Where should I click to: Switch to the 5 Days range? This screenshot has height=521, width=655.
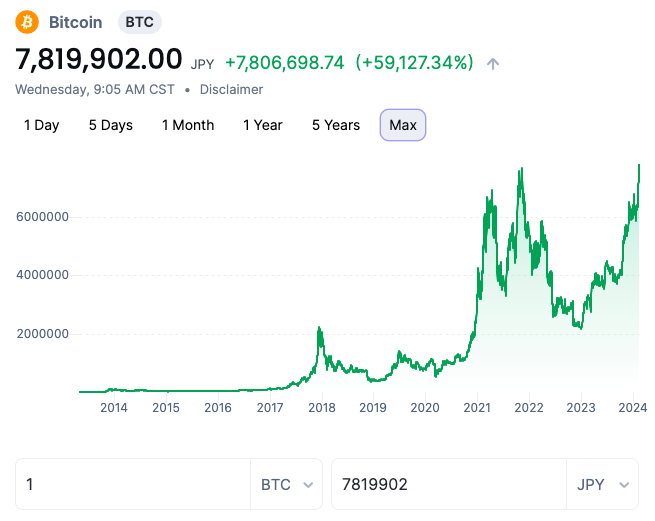coord(110,125)
